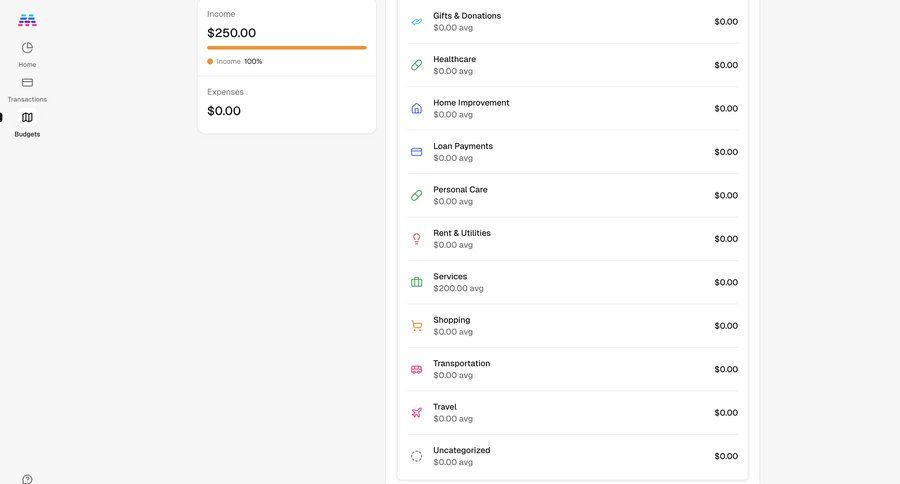The image size is (900, 484).
Task: Click the app logo in the sidebar
Action: 27,21
